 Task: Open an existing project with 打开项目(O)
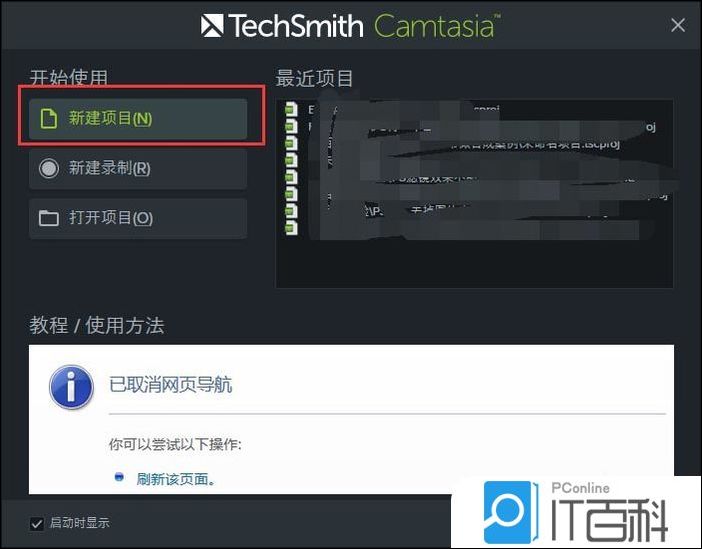[138, 218]
